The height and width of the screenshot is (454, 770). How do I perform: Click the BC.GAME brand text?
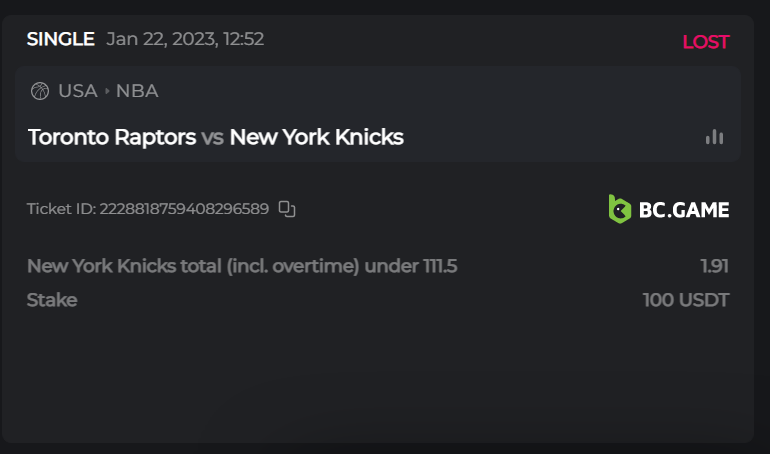tap(685, 210)
